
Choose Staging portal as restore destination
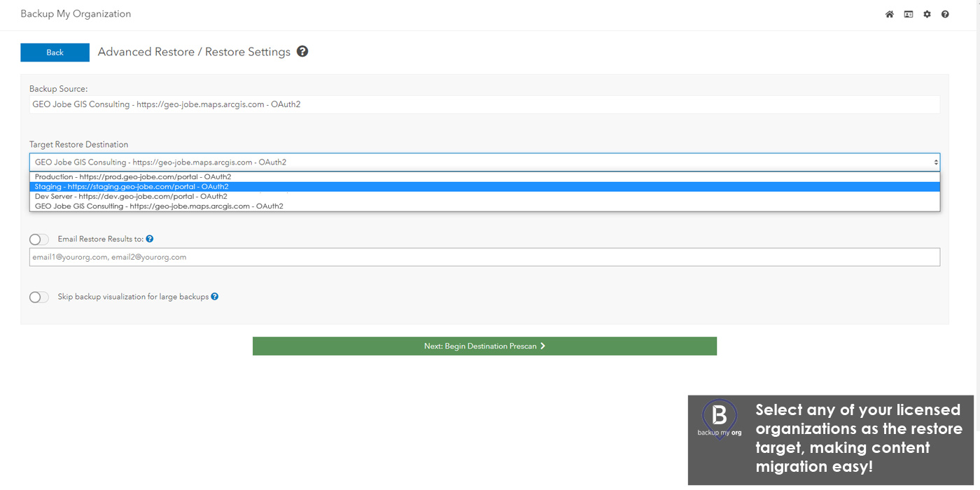(132, 187)
